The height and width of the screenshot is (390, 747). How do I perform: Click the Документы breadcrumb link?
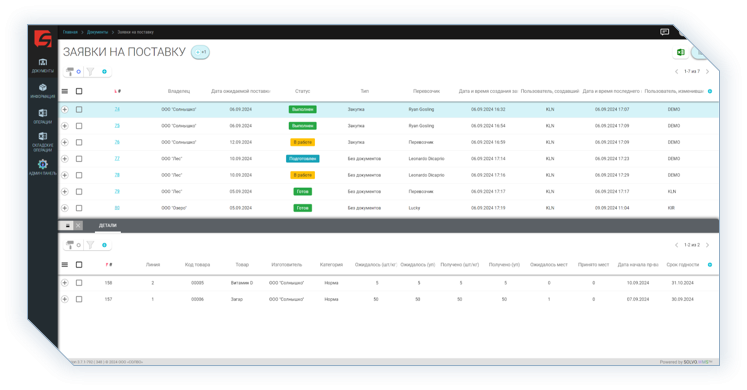pos(97,32)
